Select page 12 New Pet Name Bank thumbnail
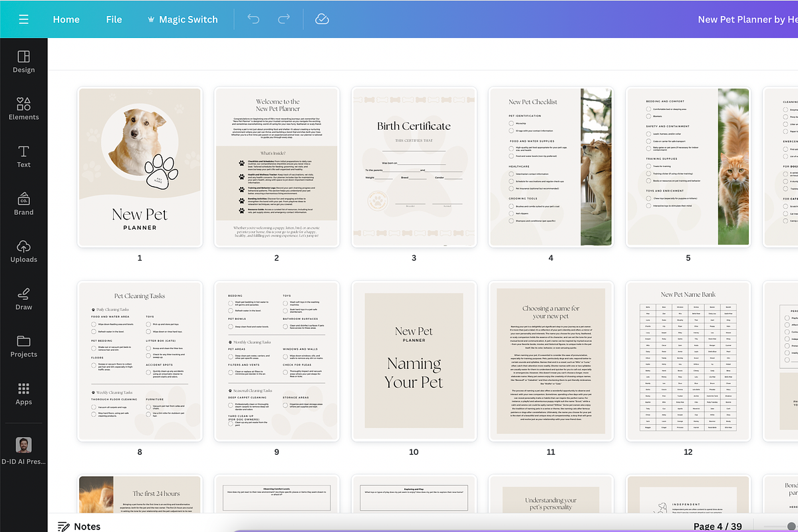798x532 pixels. [688, 361]
